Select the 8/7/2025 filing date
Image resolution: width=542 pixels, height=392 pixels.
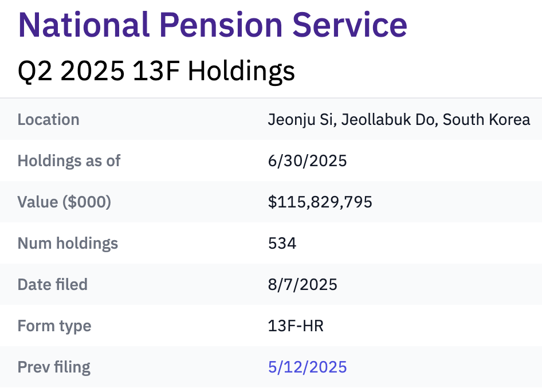pyautogui.click(x=303, y=284)
